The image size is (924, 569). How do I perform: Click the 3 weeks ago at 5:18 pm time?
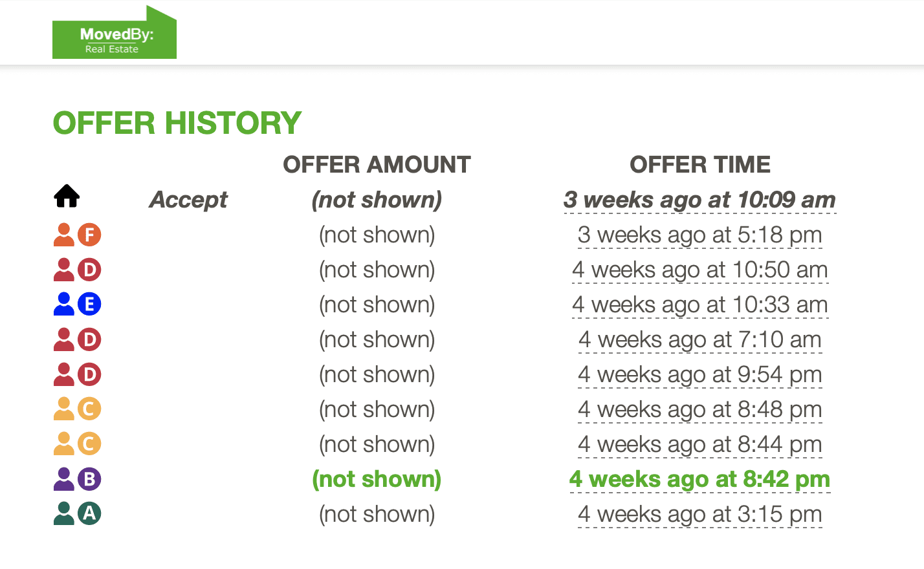point(699,235)
